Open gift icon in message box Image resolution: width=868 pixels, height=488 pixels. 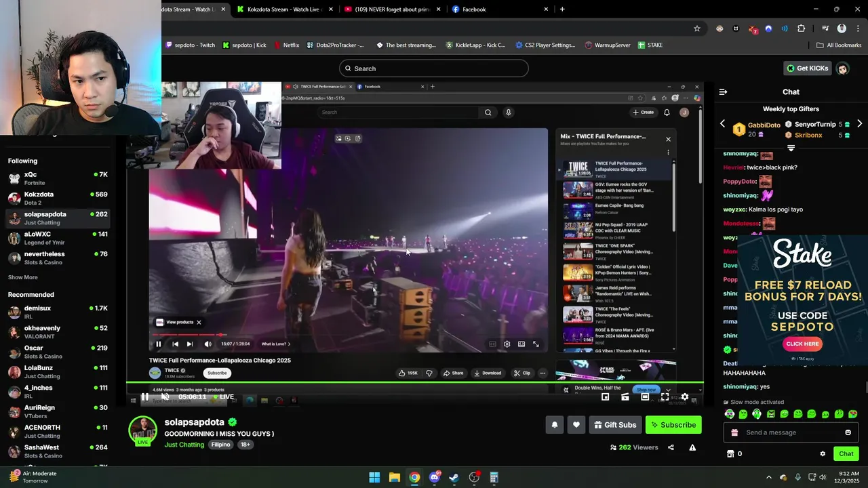point(734,432)
